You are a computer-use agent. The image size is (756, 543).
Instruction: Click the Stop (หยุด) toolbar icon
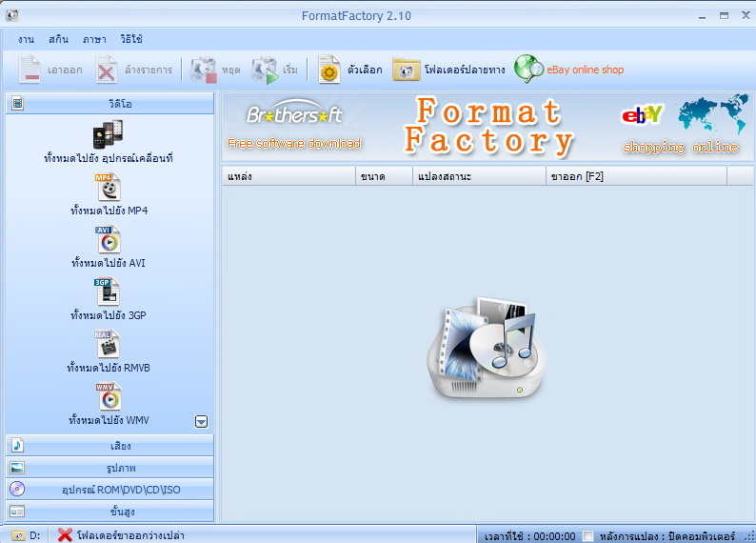(x=203, y=70)
